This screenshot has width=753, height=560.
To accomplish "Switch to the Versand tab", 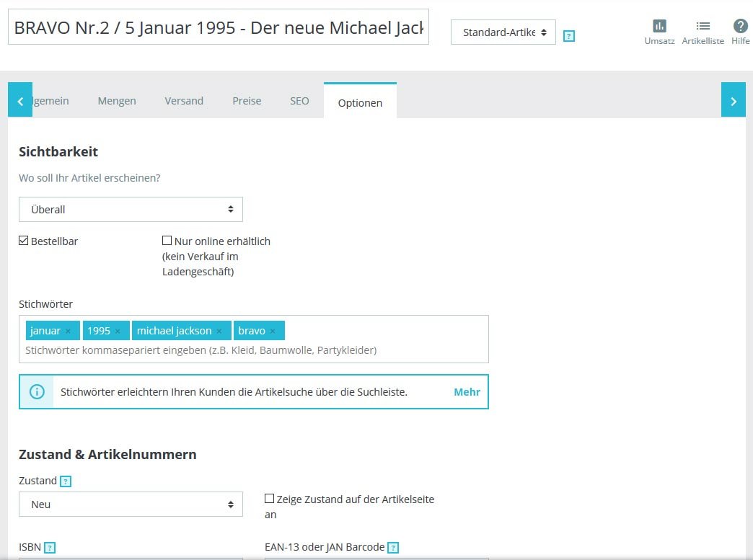I will (184, 101).
